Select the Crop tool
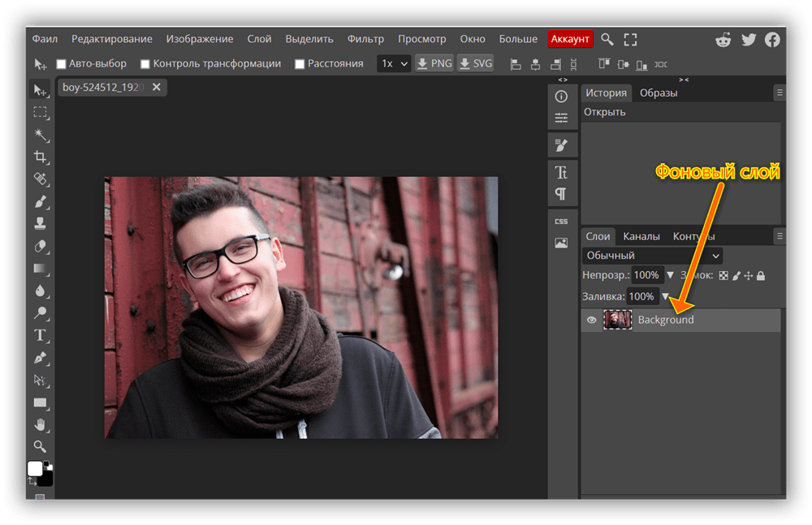This screenshot has width=812, height=525. click(x=40, y=157)
